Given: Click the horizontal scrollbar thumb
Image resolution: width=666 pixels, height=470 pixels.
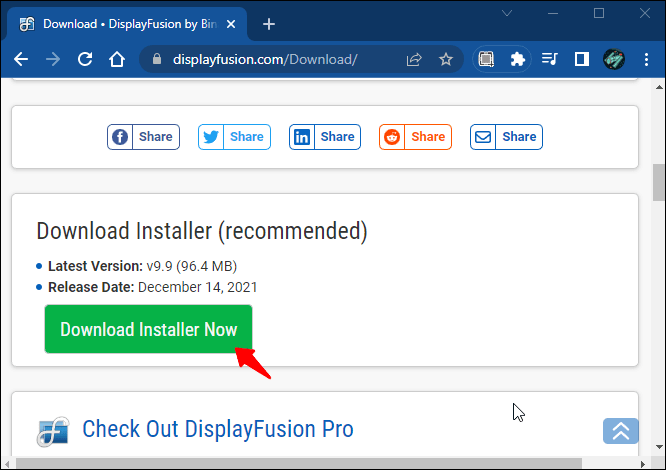Looking at the screenshot, I should [299, 464].
